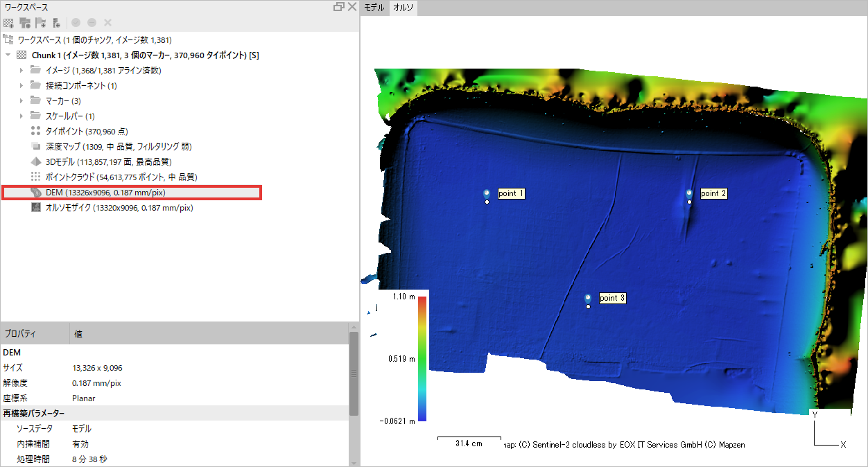Click the 座標系 value Planar

point(84,398)
